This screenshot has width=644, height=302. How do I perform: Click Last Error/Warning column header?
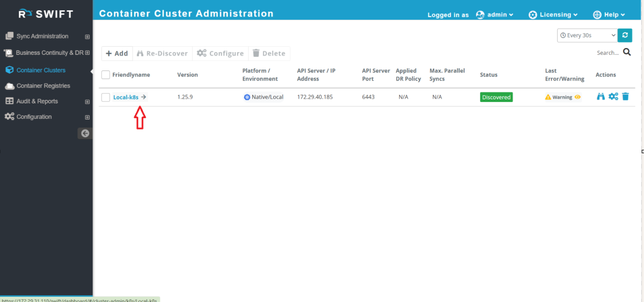pos(565,75)
